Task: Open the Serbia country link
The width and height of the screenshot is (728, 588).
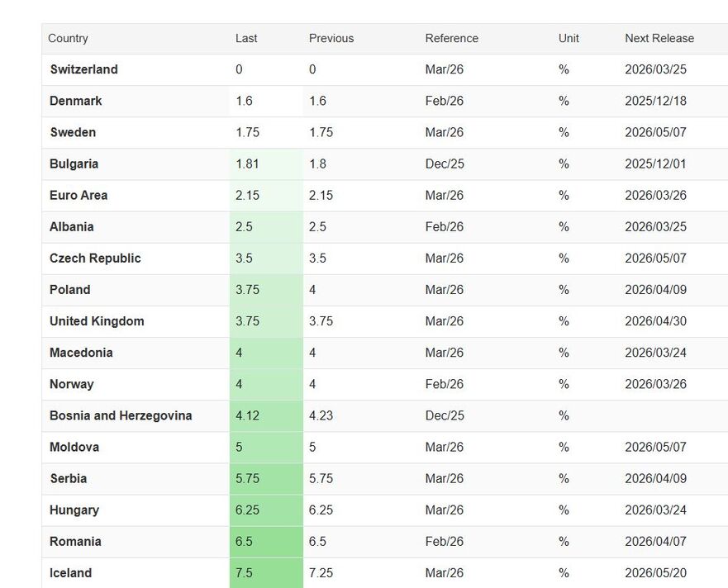Action: (68, 478)
